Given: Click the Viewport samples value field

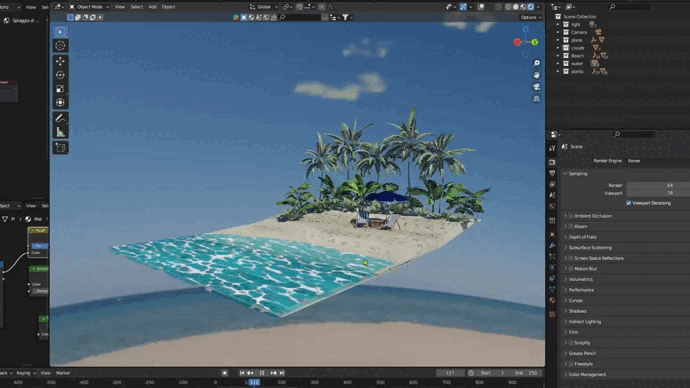Looking at the screenshot, I should pyautogui.click(x=658, y=193).
